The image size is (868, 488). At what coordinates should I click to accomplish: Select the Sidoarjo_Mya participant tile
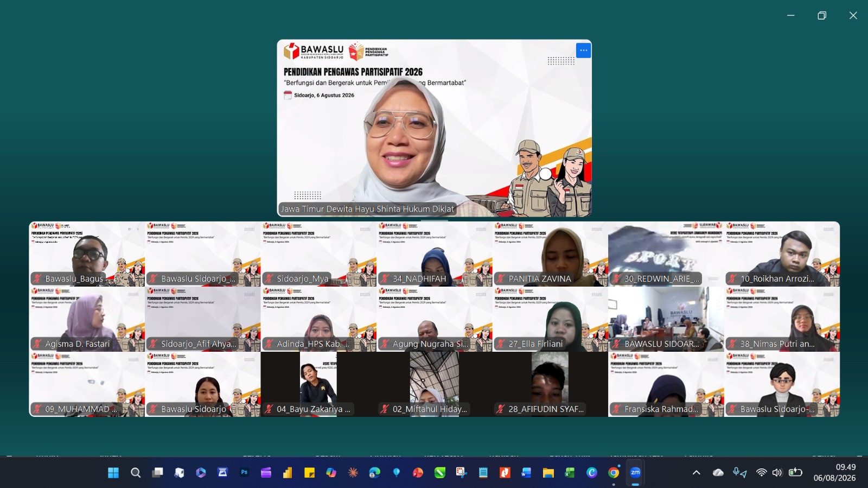tap(318, 254)
